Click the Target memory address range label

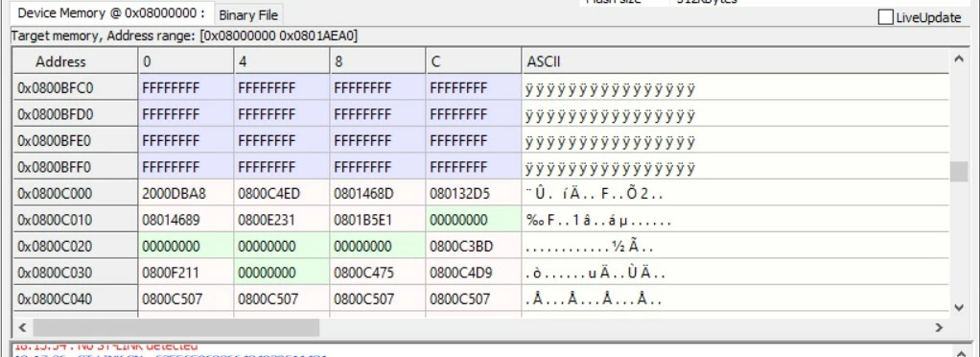tap(184, 36)
